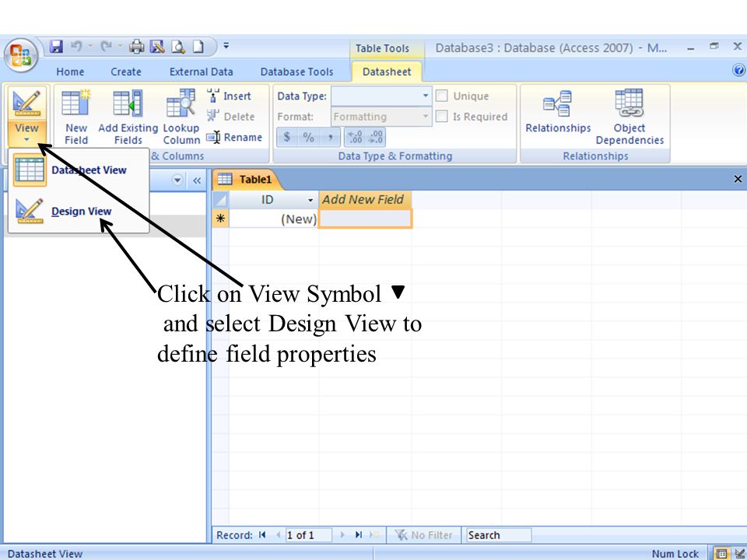Switch to the Home ribbon tab

(x=70, y=72)
